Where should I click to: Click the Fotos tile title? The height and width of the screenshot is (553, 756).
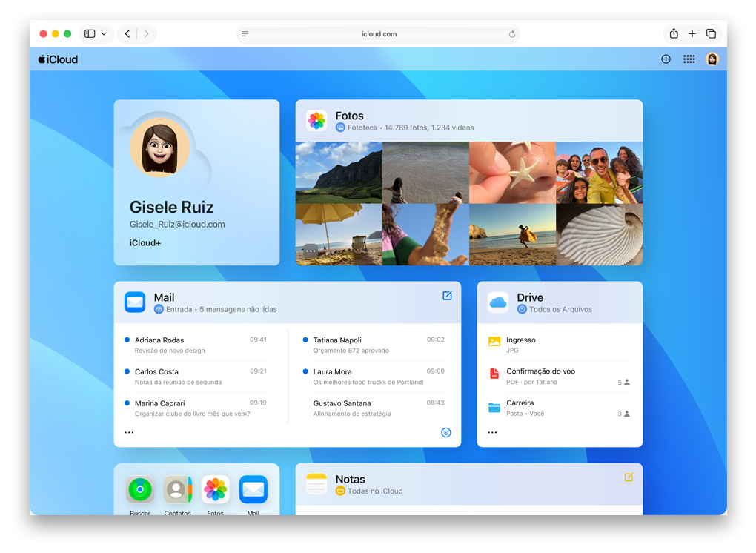coord(349,116)
